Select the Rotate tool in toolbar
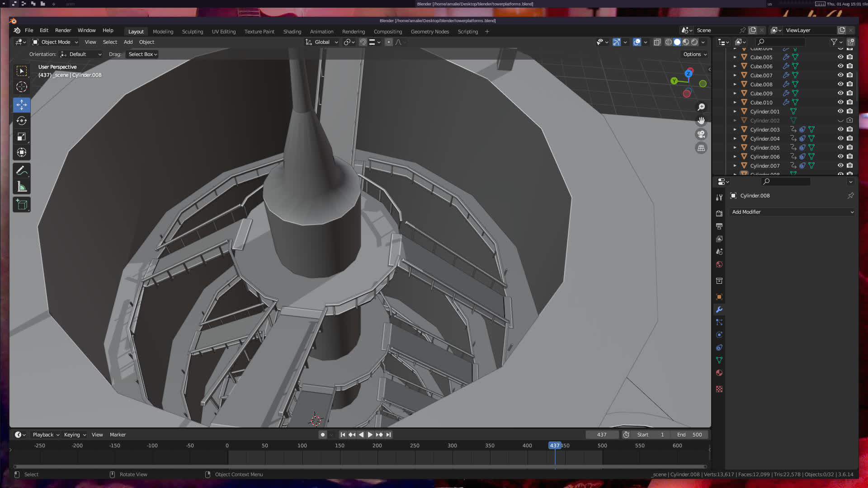868x488 pixels. click(x=21, y=121)
